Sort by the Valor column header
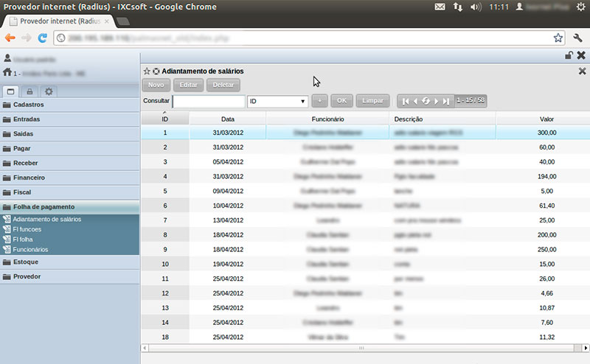 tap(543, 119)
